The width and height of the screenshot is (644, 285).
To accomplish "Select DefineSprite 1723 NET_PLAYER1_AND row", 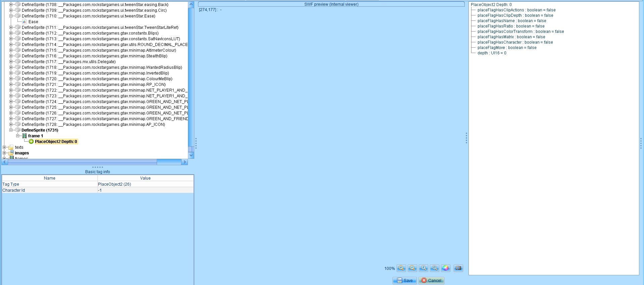I will click(105, 96).
